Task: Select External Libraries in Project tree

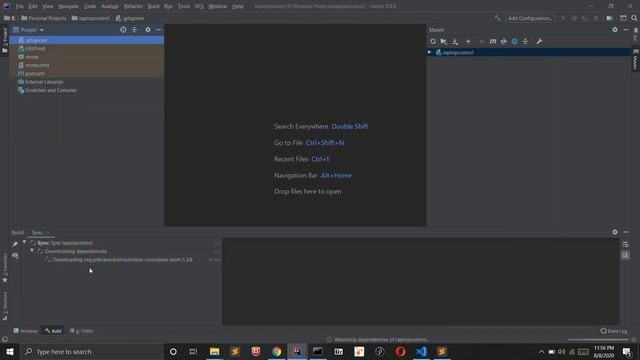Action: pyautogui.click(x=87, y=82)
